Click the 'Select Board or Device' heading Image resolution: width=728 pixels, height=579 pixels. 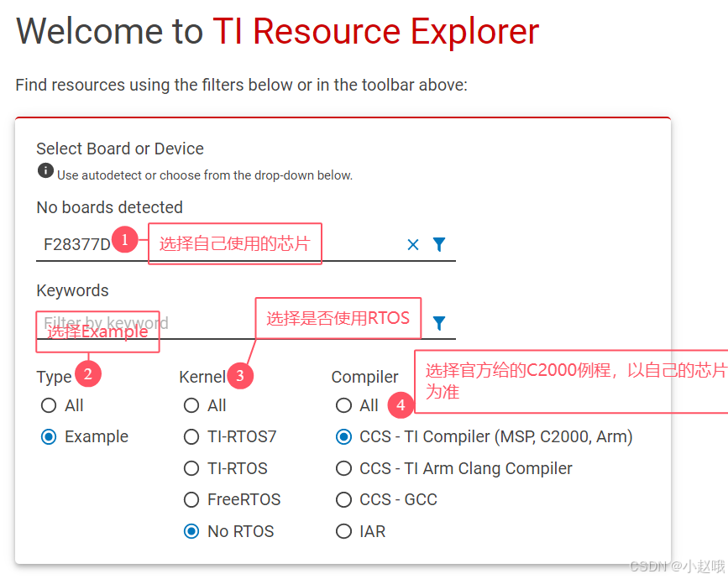[x=120, y=149]
